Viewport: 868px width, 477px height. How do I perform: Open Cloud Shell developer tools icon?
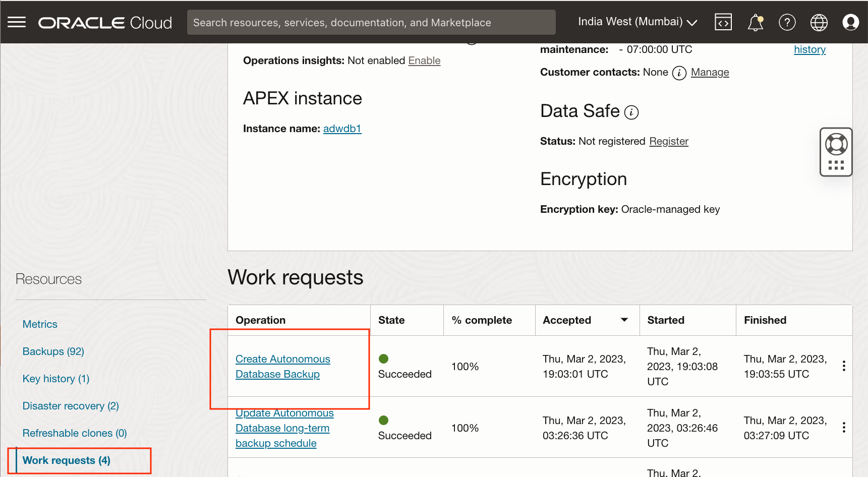[x=723, y=22]
